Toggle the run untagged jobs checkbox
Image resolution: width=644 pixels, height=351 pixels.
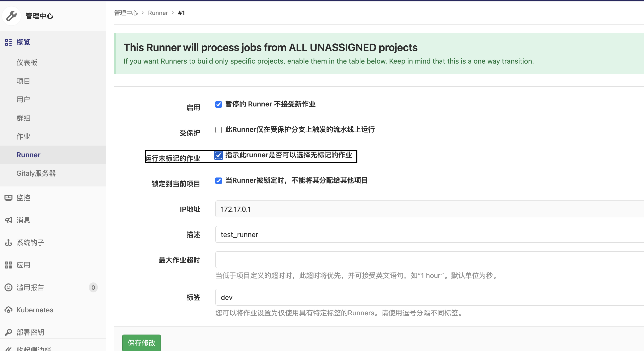(x=218, y=156)
